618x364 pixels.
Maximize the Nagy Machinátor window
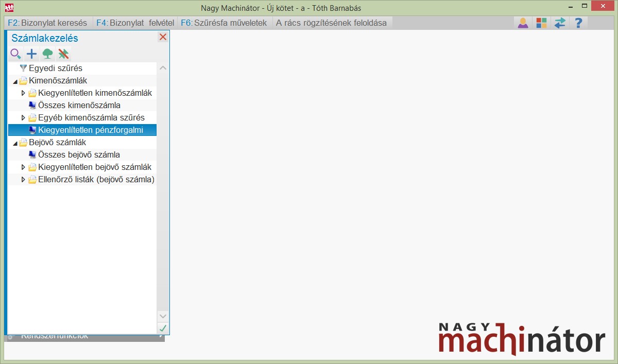(584, 7)
